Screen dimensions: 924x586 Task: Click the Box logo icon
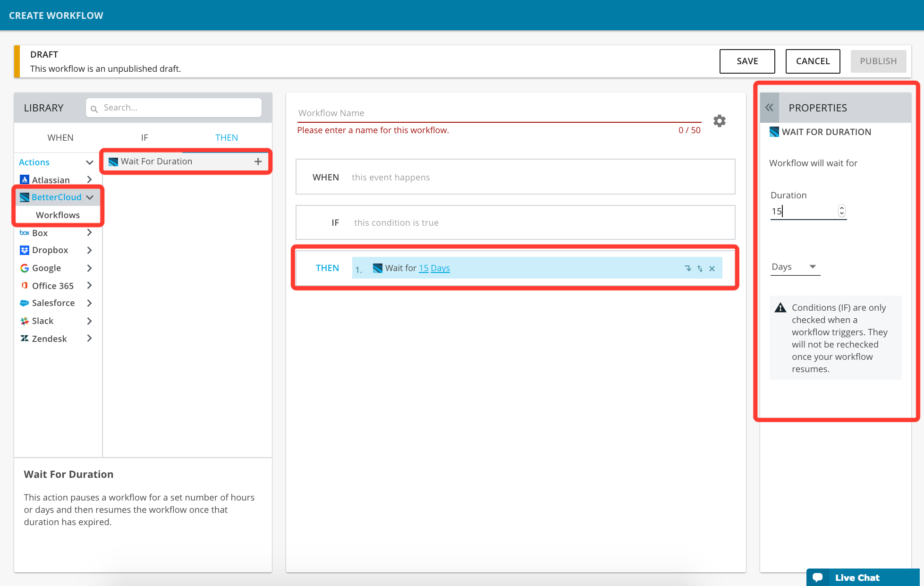click(25, 233)
